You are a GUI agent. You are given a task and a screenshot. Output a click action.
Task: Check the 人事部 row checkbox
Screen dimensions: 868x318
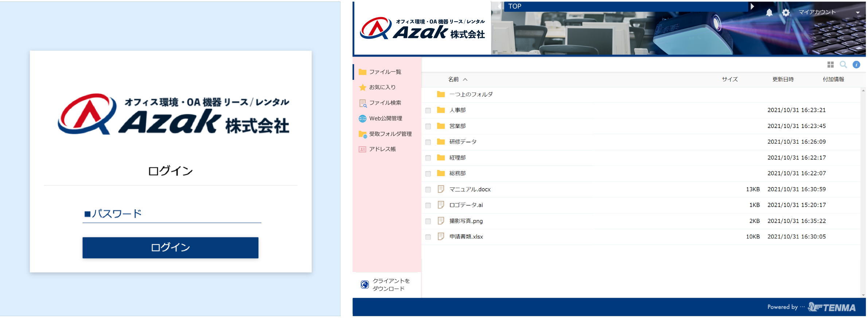(x=428, y=110)
